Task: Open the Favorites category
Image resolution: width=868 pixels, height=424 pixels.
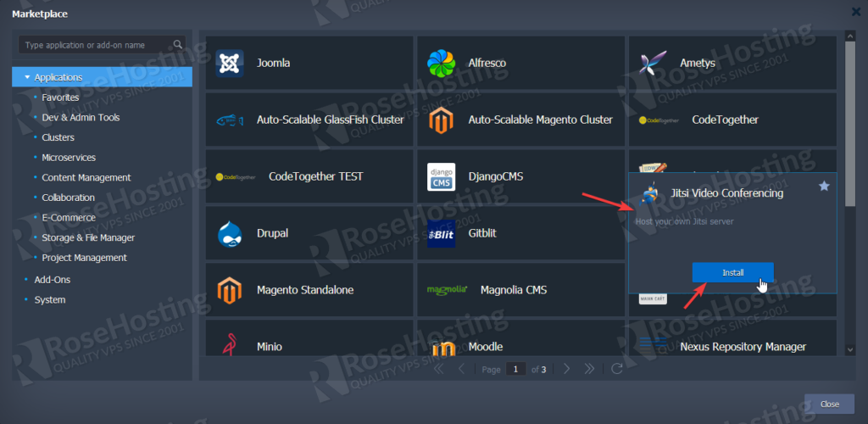Action: point(60,98)
